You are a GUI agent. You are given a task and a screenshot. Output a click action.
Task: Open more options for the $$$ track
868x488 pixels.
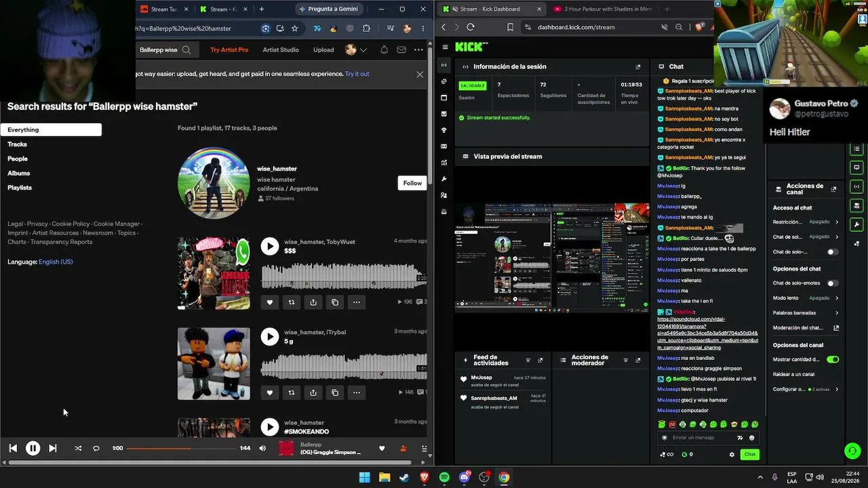coord(357,302)
